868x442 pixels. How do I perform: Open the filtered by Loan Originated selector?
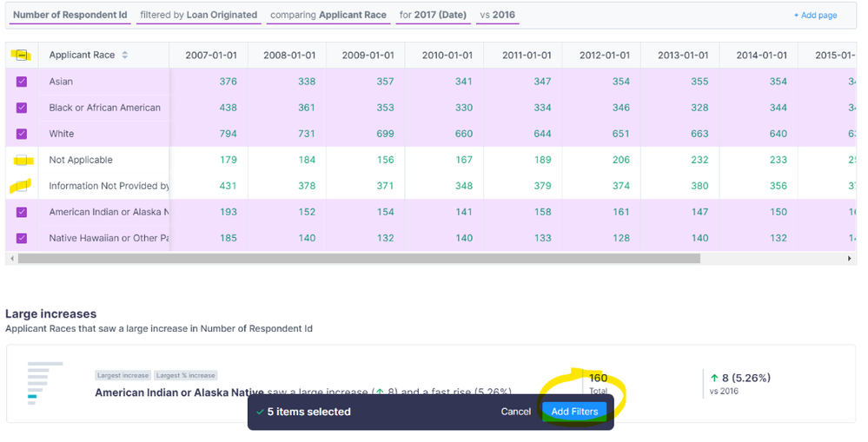point(199,16)
